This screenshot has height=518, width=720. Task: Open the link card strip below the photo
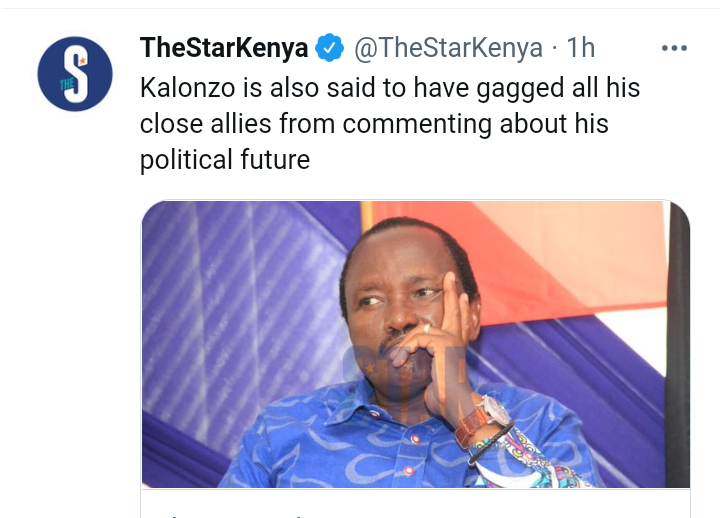416,503
